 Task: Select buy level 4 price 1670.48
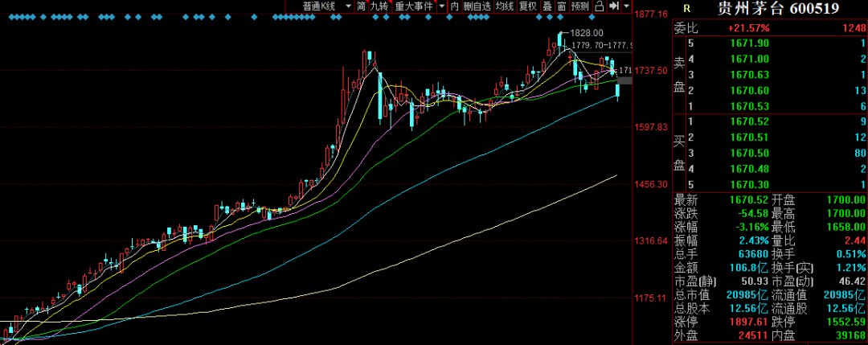(748, 168)
